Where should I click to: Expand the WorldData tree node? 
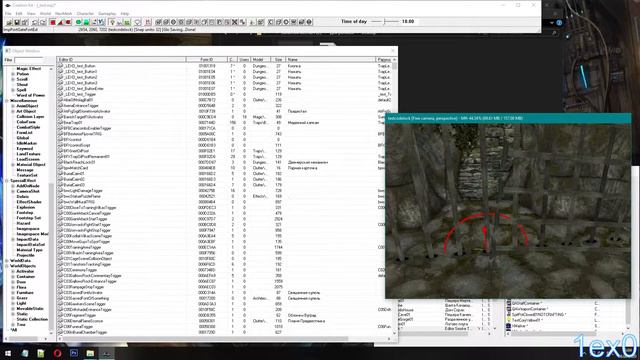7,260
